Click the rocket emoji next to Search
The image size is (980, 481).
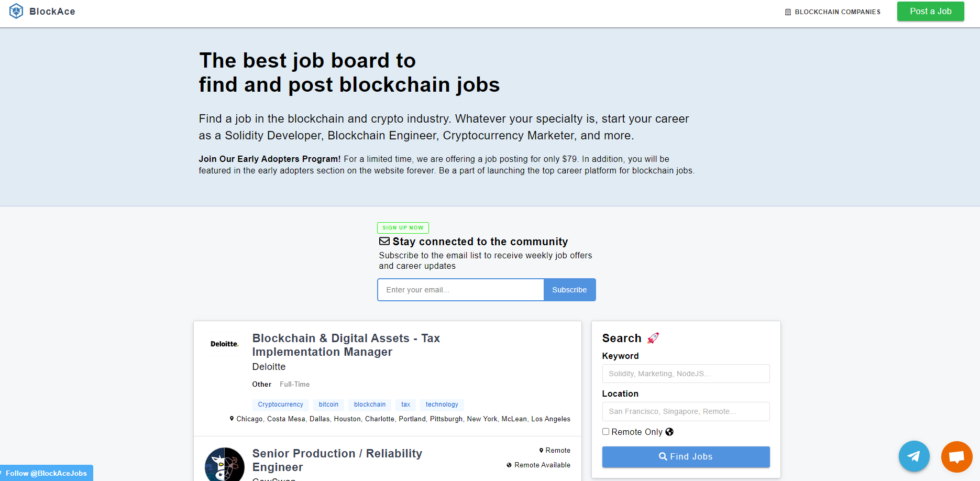[x=653, y=338]
